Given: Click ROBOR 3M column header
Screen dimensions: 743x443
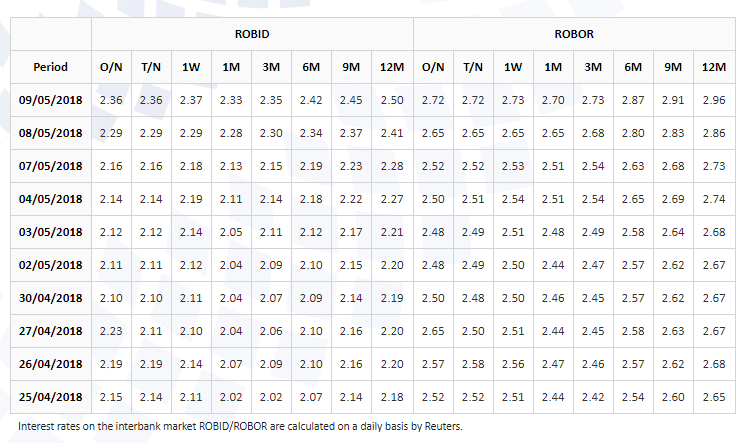Looking at the screenshot, I should pyautogui.click(x=593, y=67).
